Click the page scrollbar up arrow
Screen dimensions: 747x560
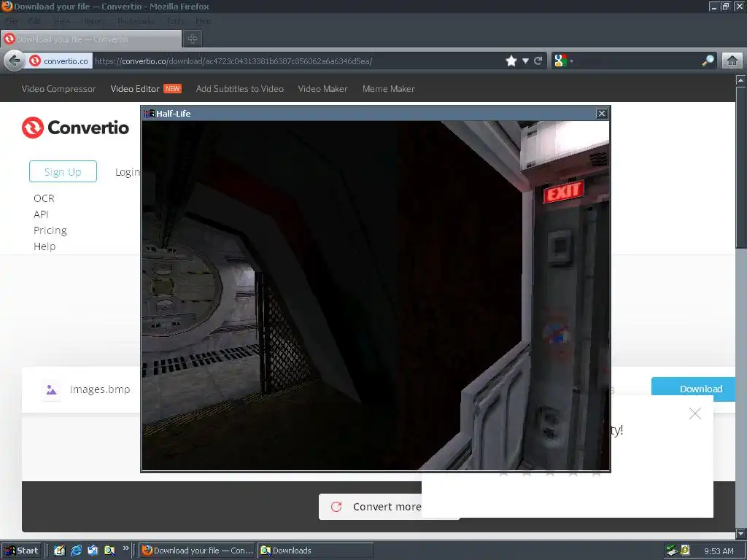pyautogui.click(x=741, y=80)
